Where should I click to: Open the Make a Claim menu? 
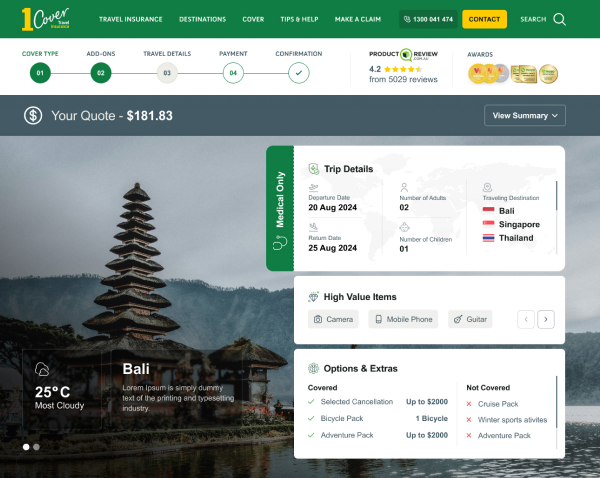pos(360,19)
